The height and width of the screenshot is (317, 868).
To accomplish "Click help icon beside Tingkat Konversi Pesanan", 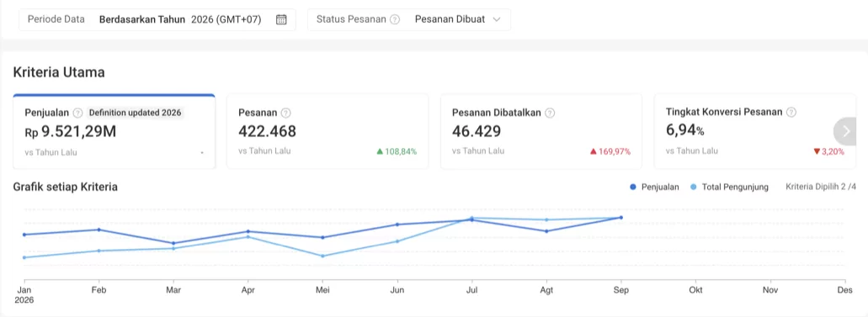I will (791, 112).
